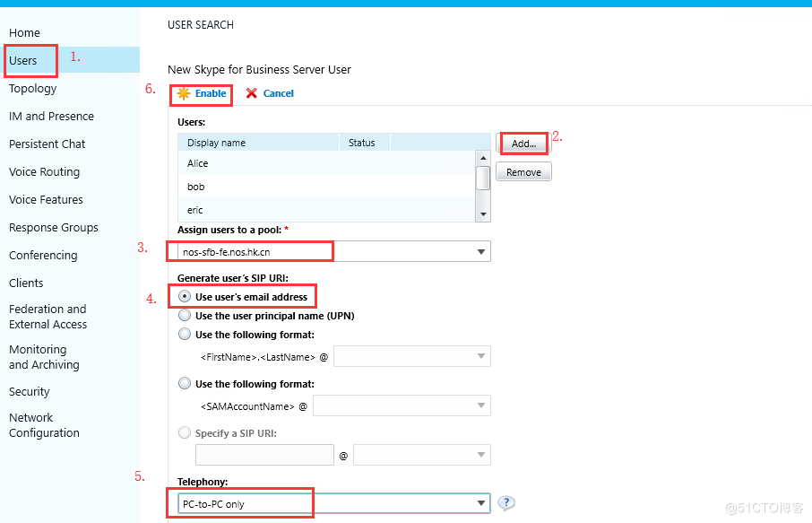Select Use the user principal name (UPN)
Viewport: 812px width, 523px height.
185,316
